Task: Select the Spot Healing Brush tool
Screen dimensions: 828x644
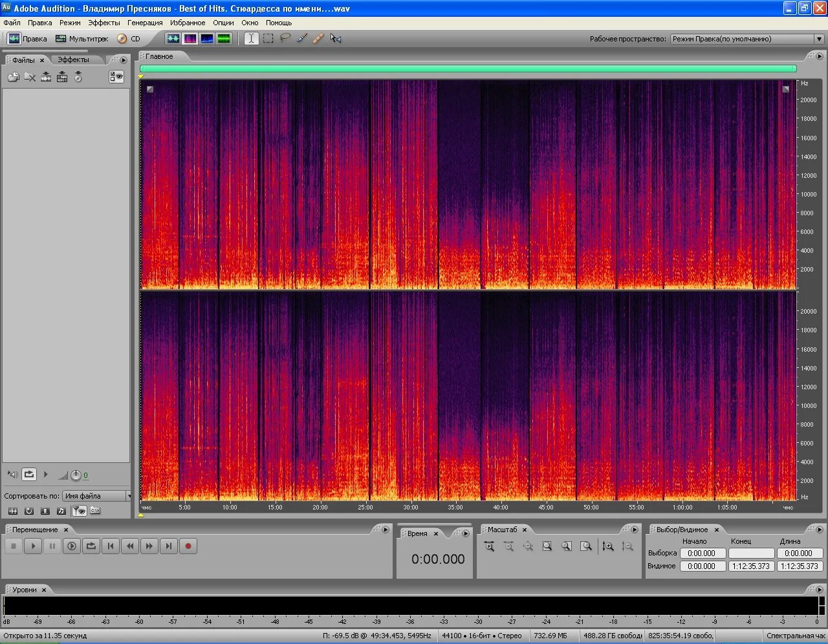Action: (318, 38)
